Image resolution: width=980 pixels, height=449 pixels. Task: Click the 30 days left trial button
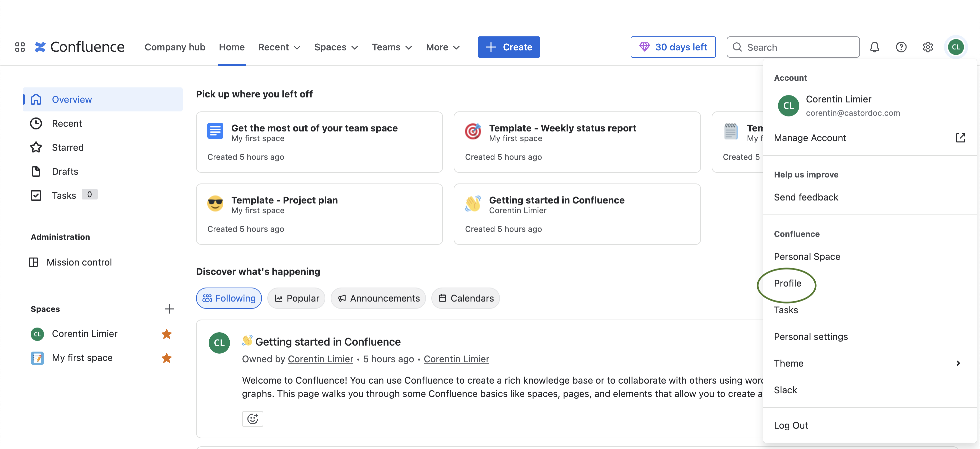click(673, 47)
